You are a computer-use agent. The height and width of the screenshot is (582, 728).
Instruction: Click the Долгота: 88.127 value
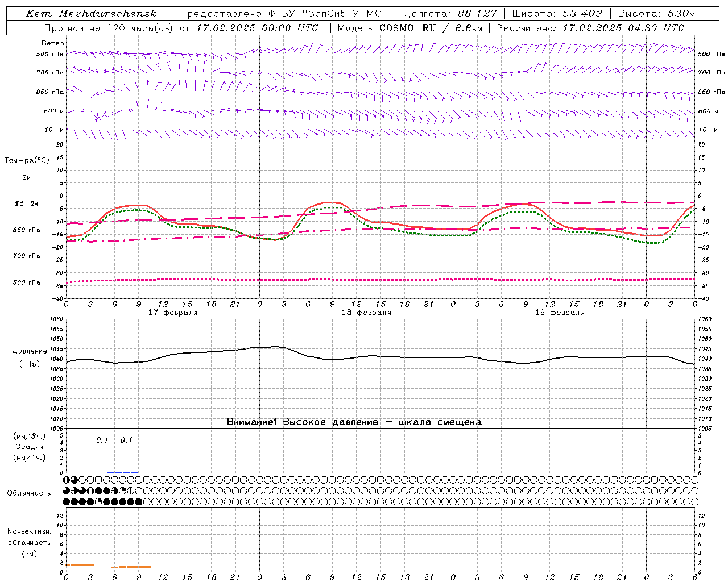click(450, 14)
